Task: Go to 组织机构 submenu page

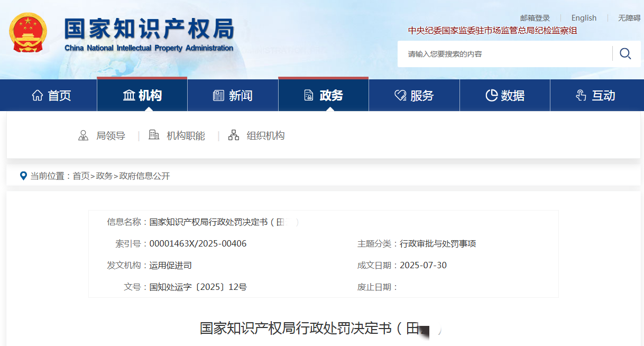Action: [266, 135]
